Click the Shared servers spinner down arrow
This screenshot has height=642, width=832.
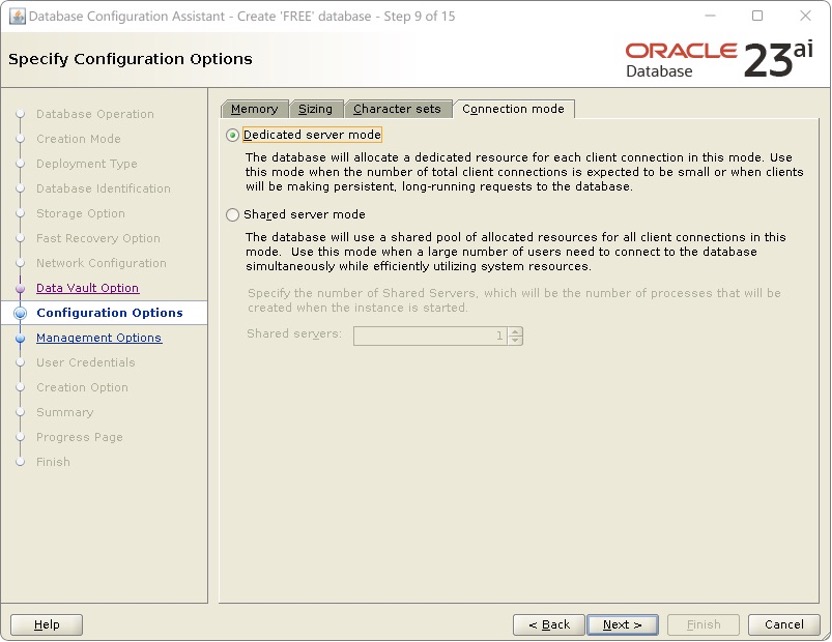coord(515,341)
